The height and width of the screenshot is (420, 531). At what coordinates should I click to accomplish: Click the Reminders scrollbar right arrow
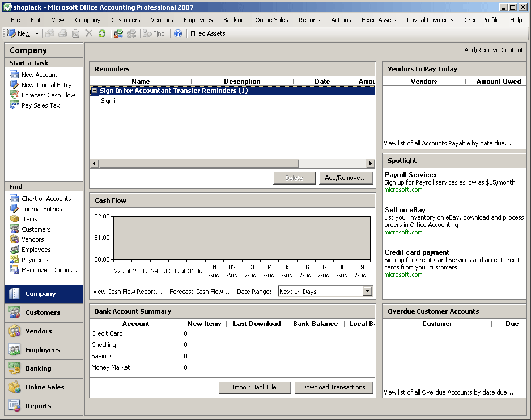371,164
